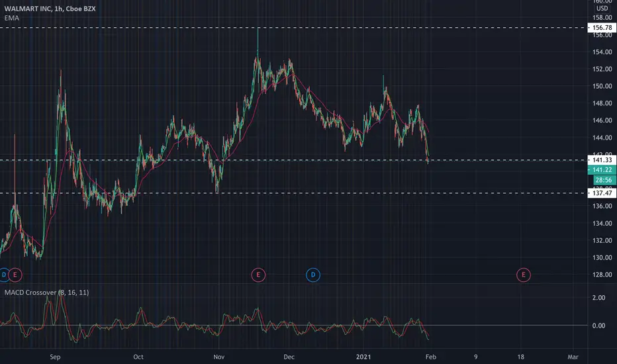This screenshot has width=617, height=364.
Task: Click the 150.00 price axis label
Action: [x=602, y=86]
